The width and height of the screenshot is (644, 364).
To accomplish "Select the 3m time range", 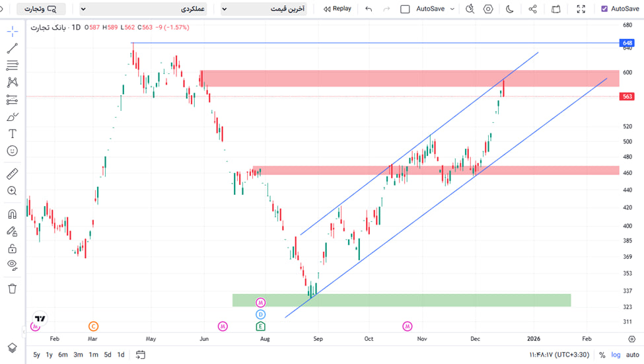I will point(78,355).
